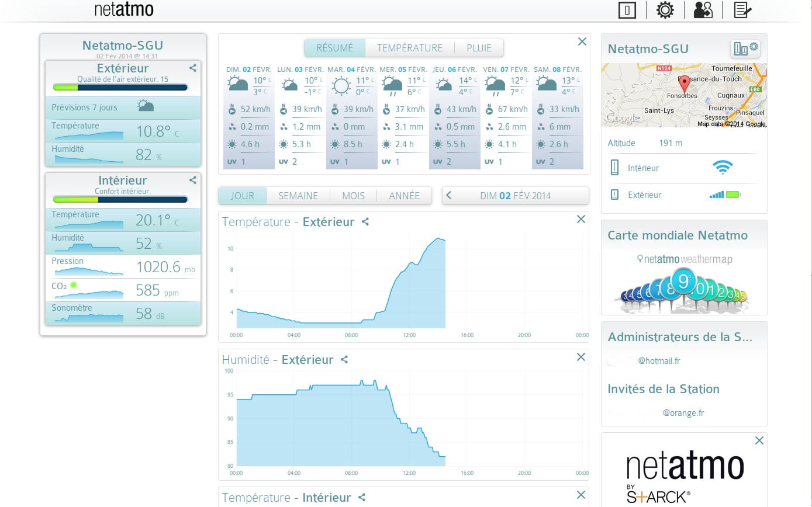Select Thursday 06 févr. forecast column
812x507 pixels.
455,117
